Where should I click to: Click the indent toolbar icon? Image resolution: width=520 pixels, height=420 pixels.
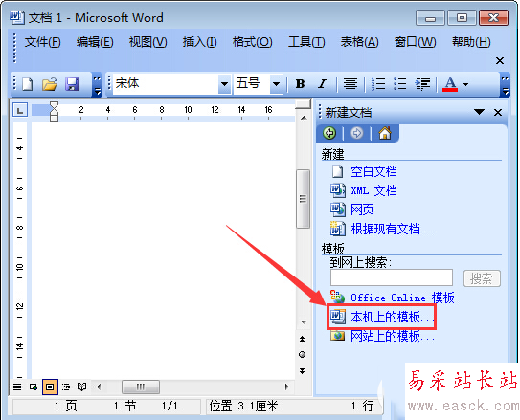click(422, 84)
